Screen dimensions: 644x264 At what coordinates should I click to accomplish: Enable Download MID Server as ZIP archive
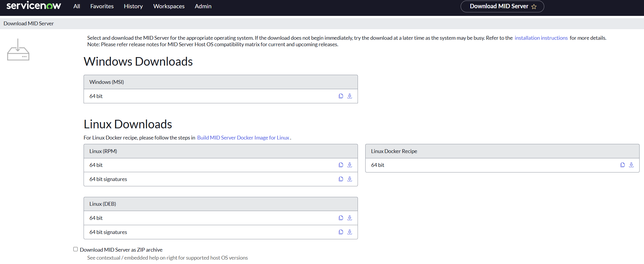[76, 249]
